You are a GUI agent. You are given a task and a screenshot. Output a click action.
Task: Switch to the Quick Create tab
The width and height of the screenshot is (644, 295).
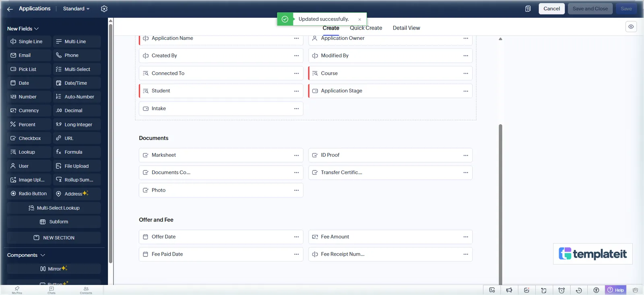coord(366,28)
